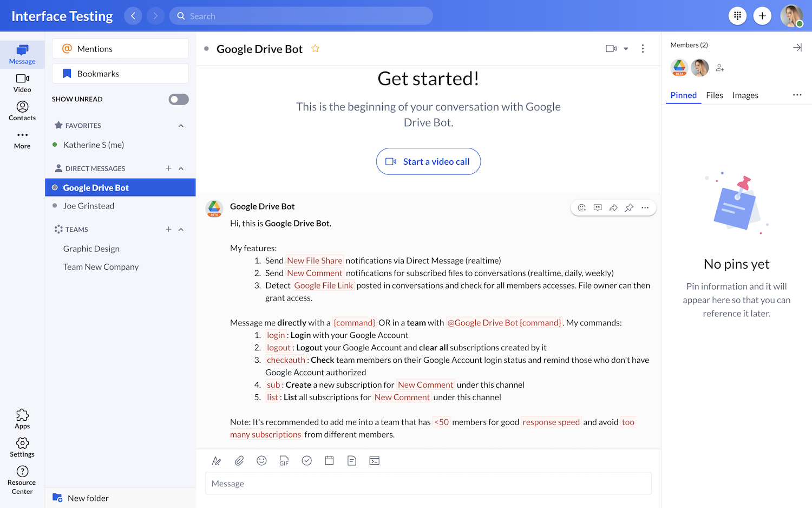Open Katherine S (me) conversation
Screen dimensions: 812x508
[120, 145]
